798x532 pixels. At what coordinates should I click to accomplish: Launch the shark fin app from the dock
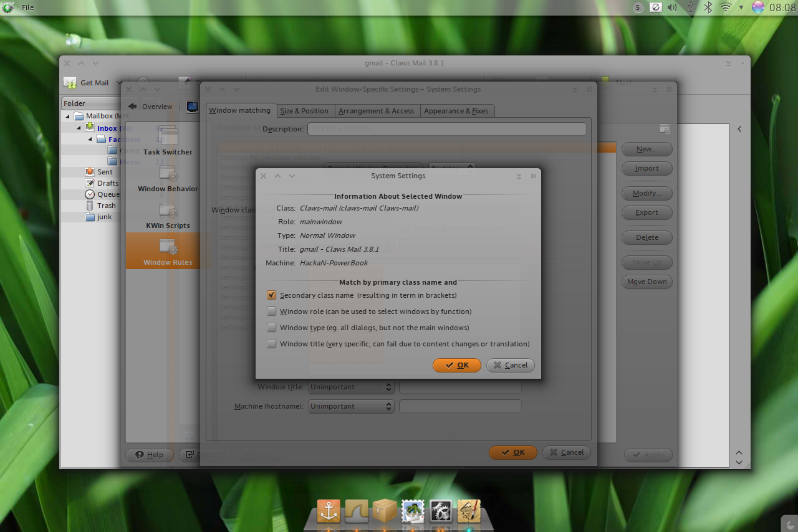coord(357,511)
